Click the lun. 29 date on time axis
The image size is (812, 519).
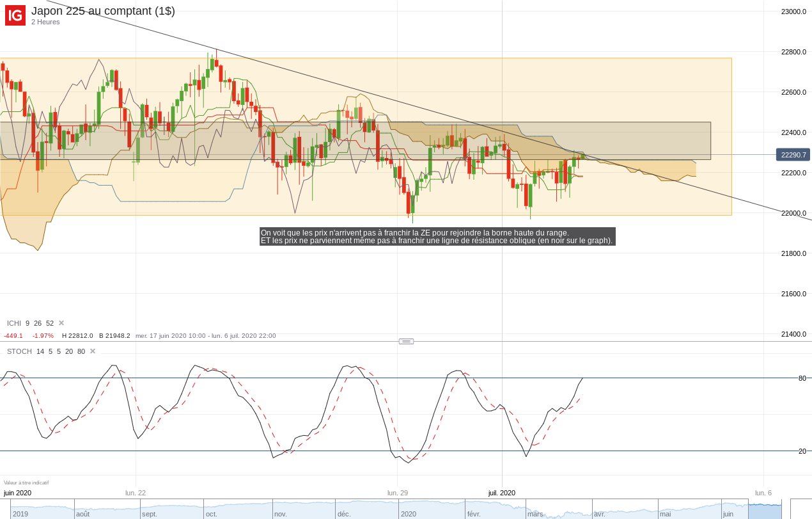398,493
